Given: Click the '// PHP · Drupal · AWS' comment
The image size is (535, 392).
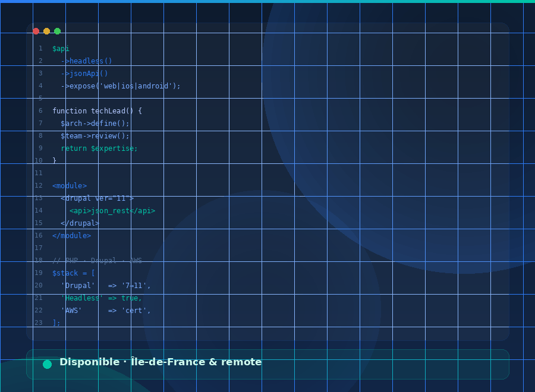Looking at the screenshot, I should (97, 261).
